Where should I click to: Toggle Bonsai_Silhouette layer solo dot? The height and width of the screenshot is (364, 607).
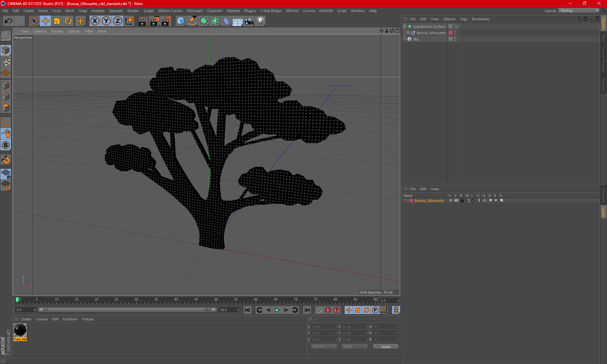[451, 200]
